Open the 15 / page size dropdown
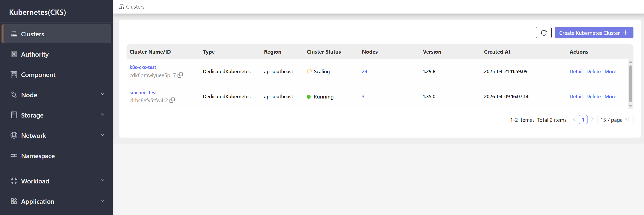Screen dimensions: 644x215 coord(615,120)
